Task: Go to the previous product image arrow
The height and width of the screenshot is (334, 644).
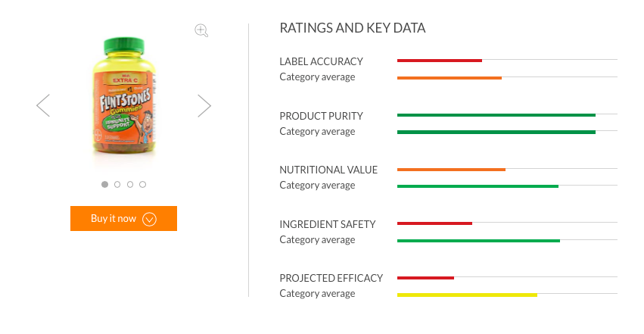Action: 43,105
